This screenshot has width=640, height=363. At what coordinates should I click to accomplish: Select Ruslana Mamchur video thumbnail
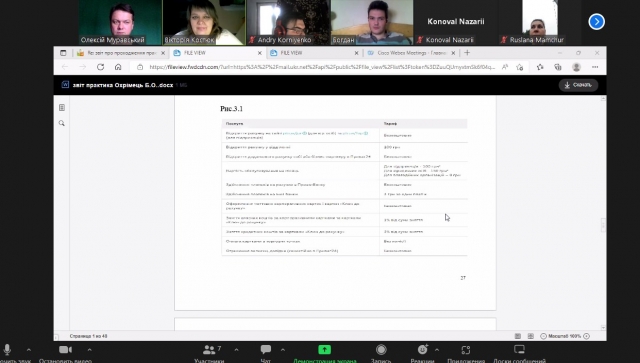pyautogui.click(x=540, y=22)
